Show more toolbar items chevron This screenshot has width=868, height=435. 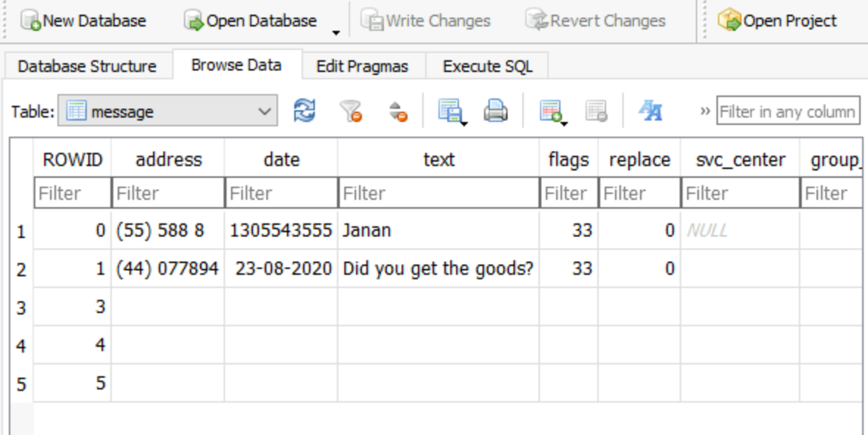[x=705, y=111]
